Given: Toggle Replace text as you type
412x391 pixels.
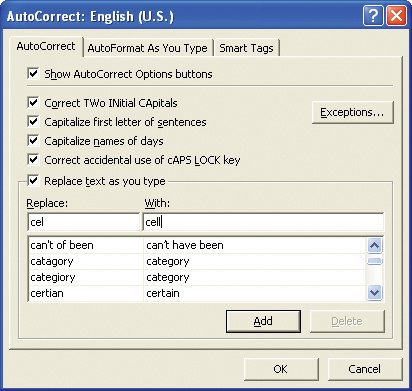Looking at the screenshot, I should pos(33,181).
